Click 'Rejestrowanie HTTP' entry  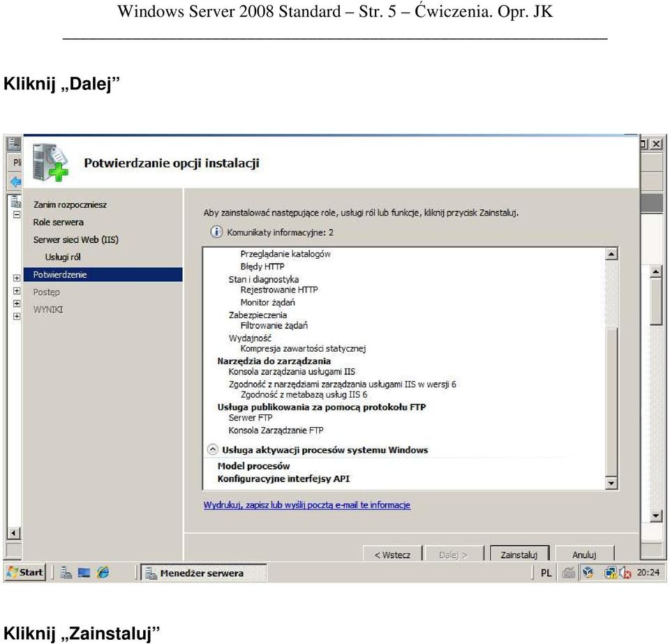click(x=279, y=290)
